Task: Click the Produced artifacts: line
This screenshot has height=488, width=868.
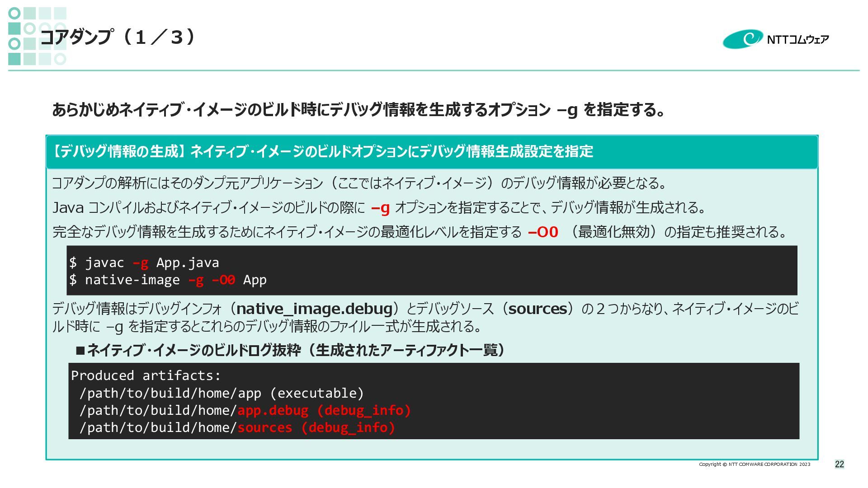Action: 146,375
